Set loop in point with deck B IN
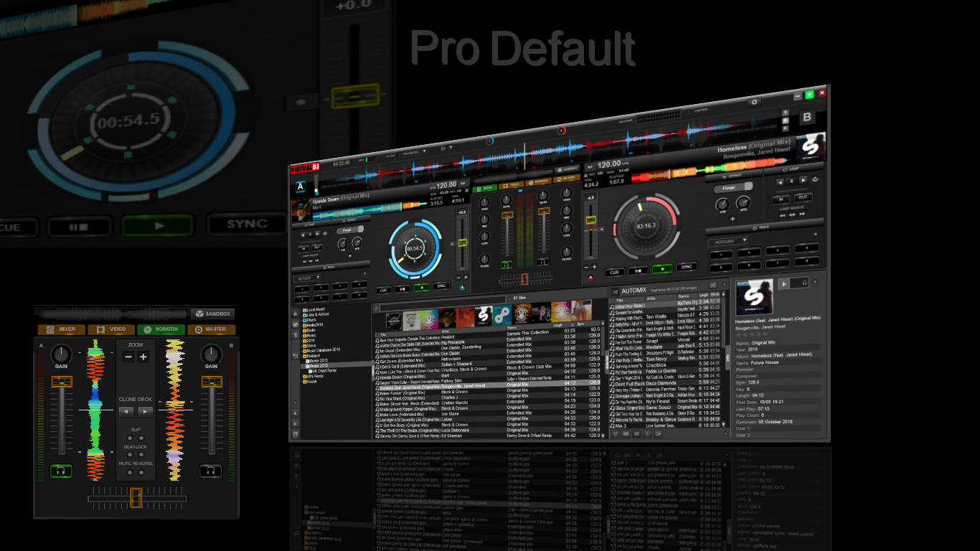980x551 pixels. pyautogui.click(x=781, y=199)
